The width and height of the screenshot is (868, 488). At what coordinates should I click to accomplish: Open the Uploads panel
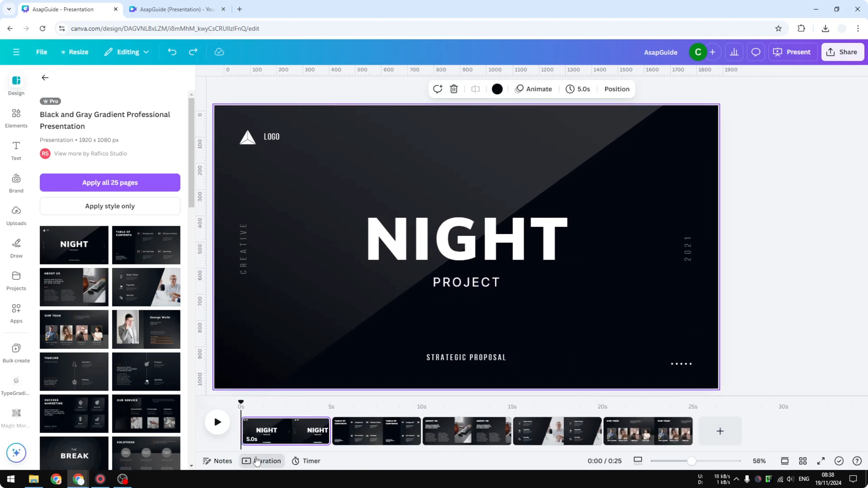pos(16,215)
